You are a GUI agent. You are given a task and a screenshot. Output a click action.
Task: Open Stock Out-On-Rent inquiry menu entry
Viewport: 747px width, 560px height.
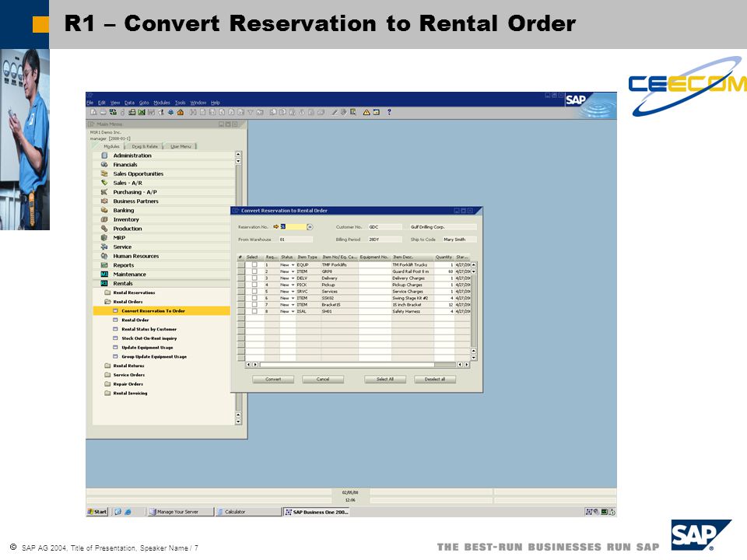(149, 338)
